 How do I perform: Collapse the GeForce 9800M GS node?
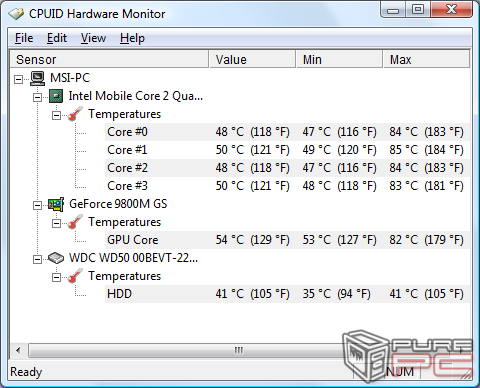click(x=37, y=205)
